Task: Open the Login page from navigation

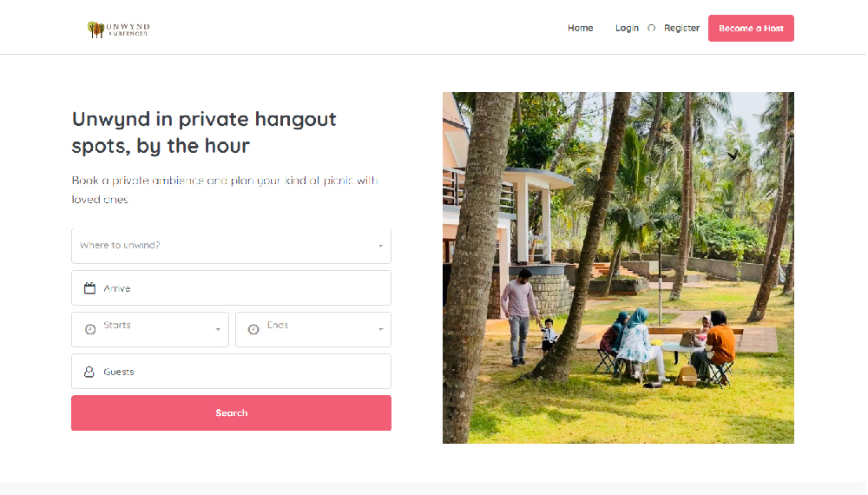Action: [627, 29]
